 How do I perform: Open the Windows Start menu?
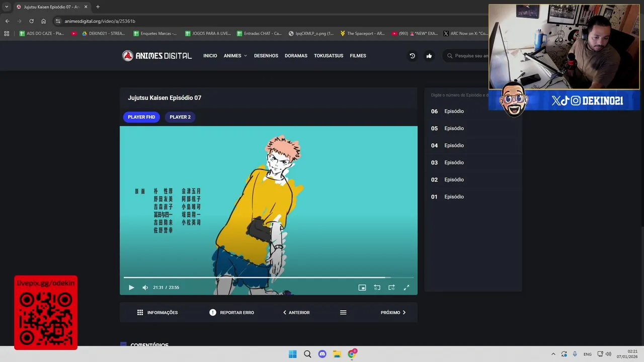(x=292, y=354)
